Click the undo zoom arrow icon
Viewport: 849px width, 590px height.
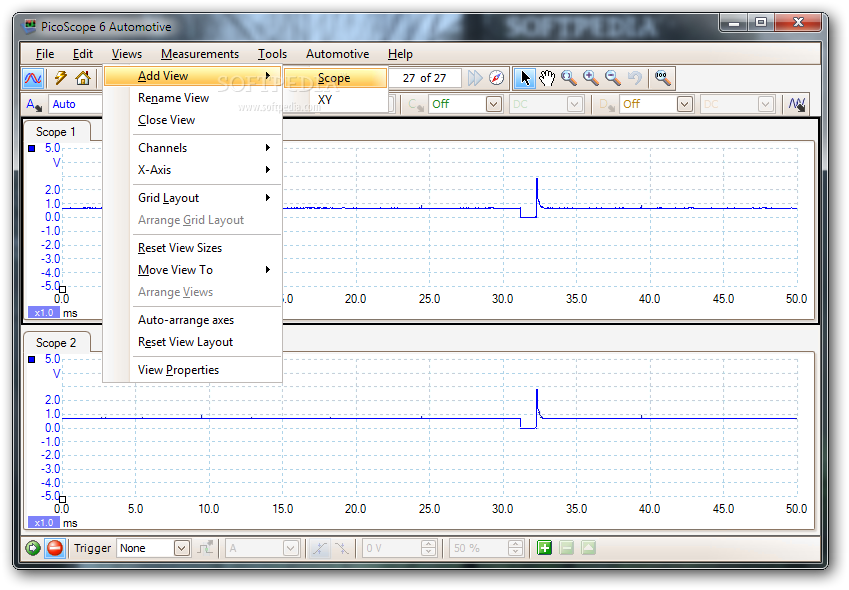(635, 78)
